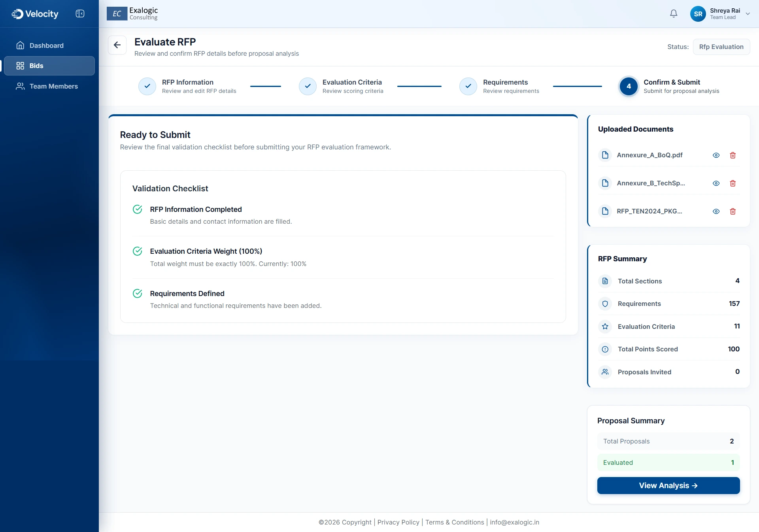Click the Total Points Scored value 100
Viewport: 759px width, 532px height.
pos(734,349)
